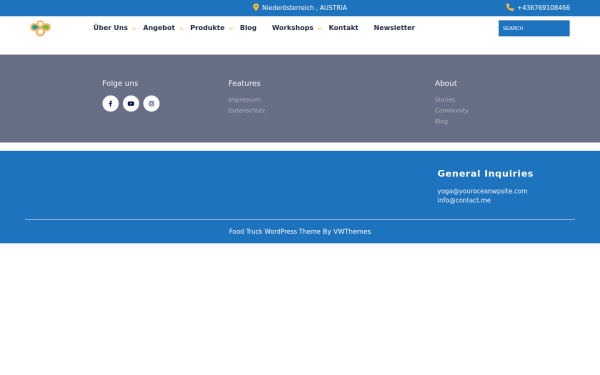Click Food Truck WordPress Theme credit link

point(300,232)
